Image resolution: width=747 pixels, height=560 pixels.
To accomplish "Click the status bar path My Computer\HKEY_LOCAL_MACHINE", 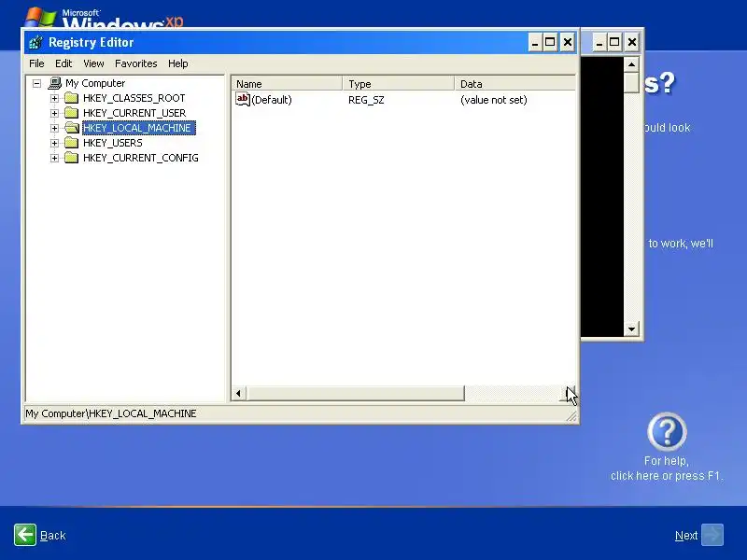I will [110, 413].
